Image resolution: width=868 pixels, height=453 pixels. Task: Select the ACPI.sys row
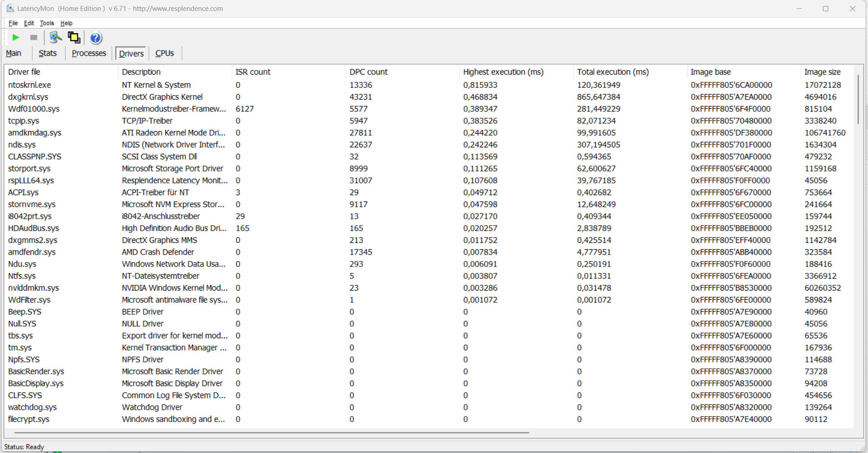click(x=429, y=192)
